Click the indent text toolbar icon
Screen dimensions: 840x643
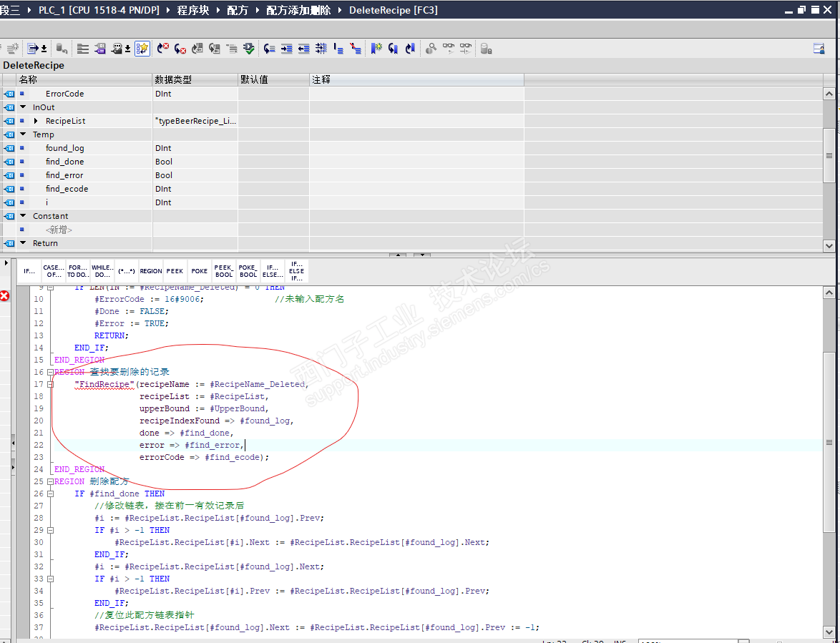coord(287,49)
